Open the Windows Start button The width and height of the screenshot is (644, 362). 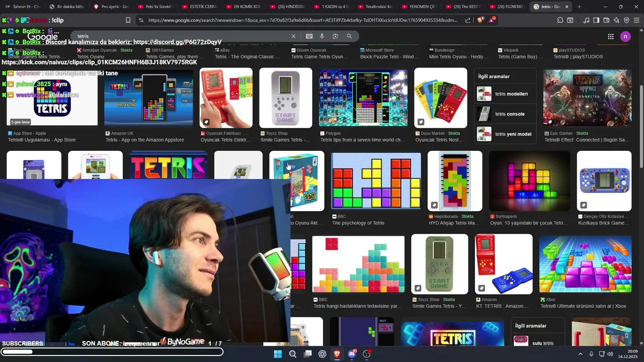(278, 354)
